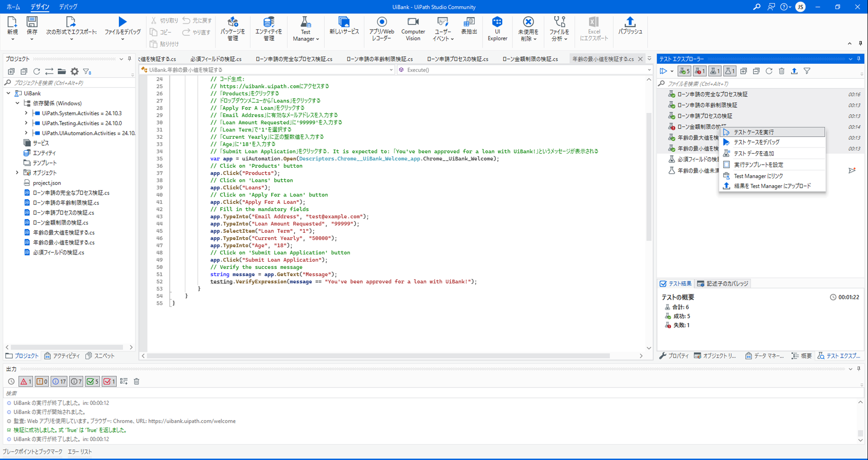Choose テスト ケースをデバッグ in context menu
The height and width of the screenshot is (460, 868).
[772, 142]
